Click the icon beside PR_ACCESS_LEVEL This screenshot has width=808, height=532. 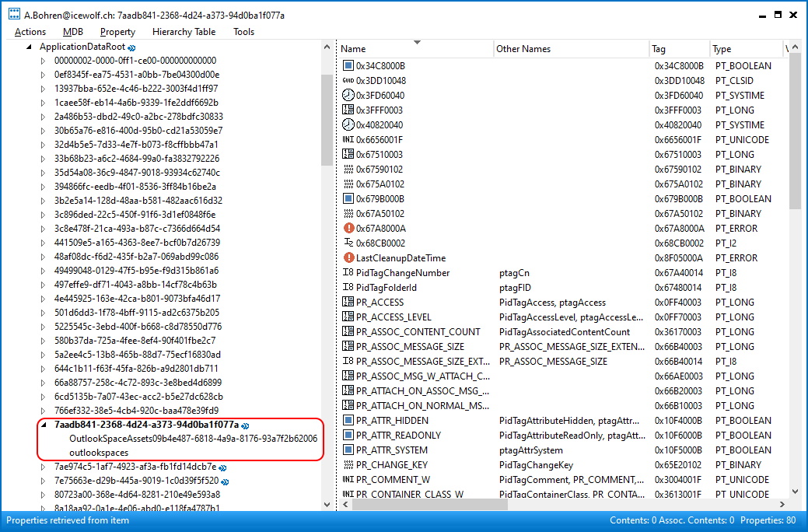[x=348, y=317]
